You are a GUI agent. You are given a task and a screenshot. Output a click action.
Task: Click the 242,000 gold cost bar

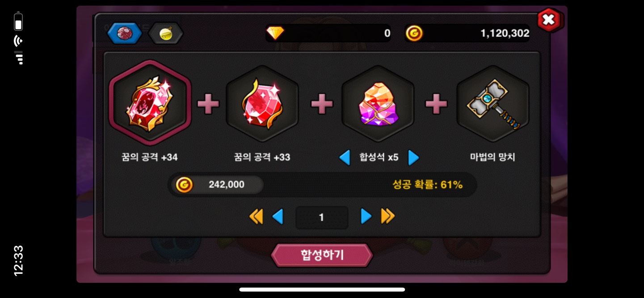pos(218,184)
